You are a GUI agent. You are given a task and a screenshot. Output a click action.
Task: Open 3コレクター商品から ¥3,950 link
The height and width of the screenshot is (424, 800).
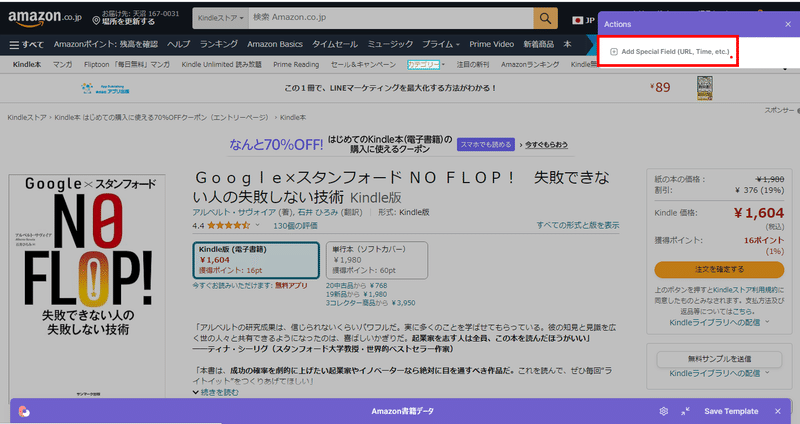370,303
